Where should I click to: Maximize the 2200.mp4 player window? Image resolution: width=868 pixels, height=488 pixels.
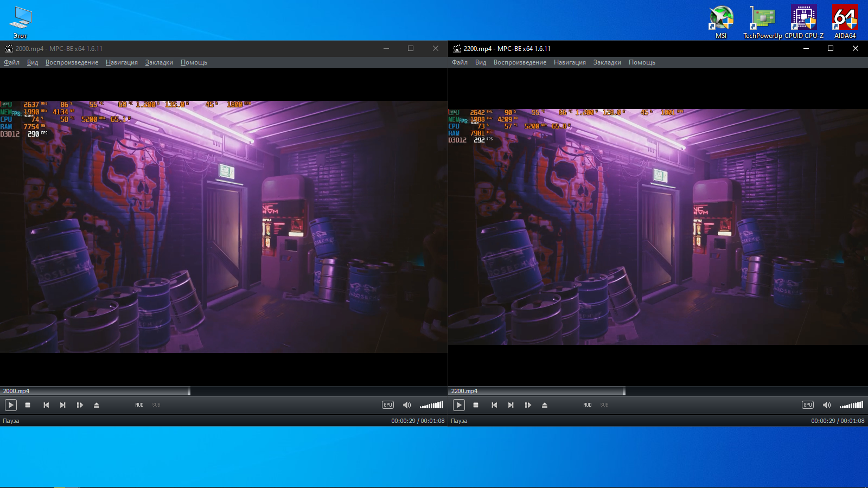point(831,48)
